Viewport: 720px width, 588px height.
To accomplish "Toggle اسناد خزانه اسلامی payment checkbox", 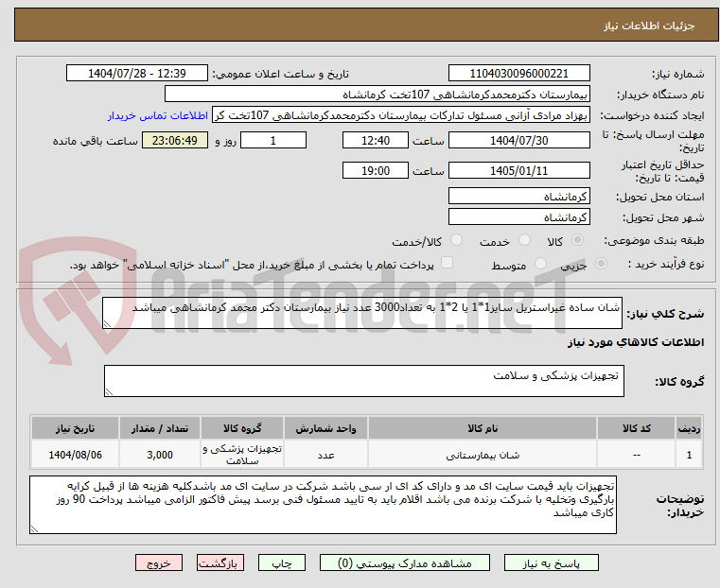I will (447, 263).
